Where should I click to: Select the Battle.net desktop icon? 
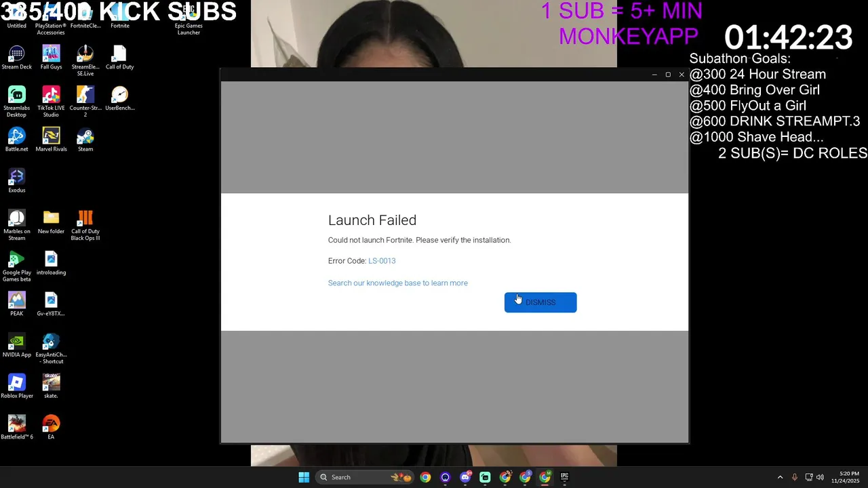point(17,140)
